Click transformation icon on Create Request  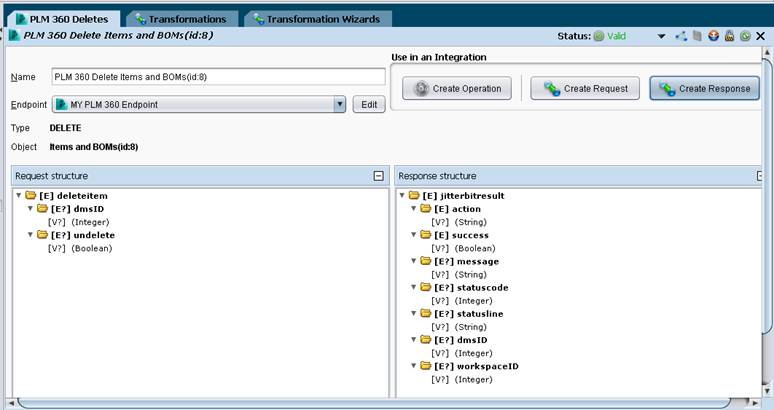(552, 89)
